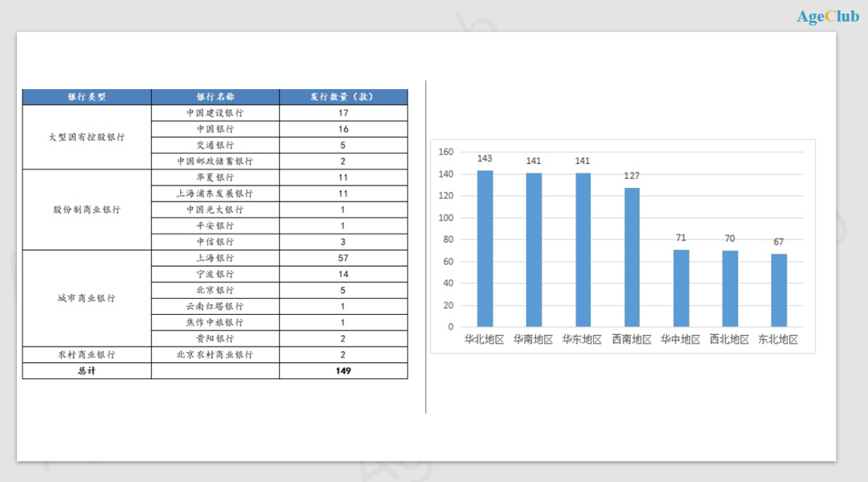The image size is (868, 482).
Task: Select the 银行类型 column header
Action: coord(87,97)
